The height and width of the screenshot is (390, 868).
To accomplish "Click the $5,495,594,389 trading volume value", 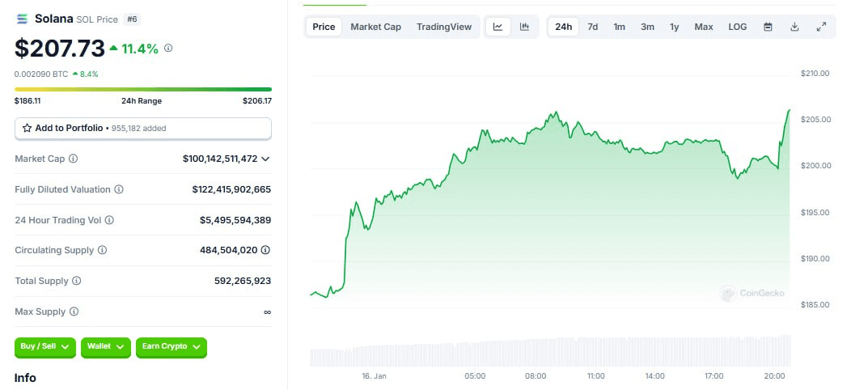I will pyautogui.click(x=235, y=220).
